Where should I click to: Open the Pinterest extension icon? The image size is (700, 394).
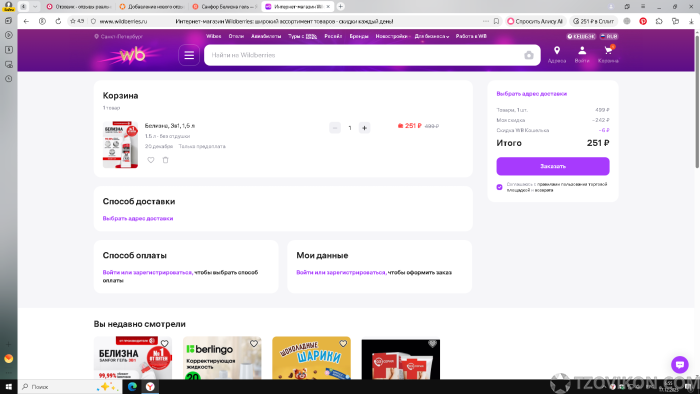tap(643, 21)
